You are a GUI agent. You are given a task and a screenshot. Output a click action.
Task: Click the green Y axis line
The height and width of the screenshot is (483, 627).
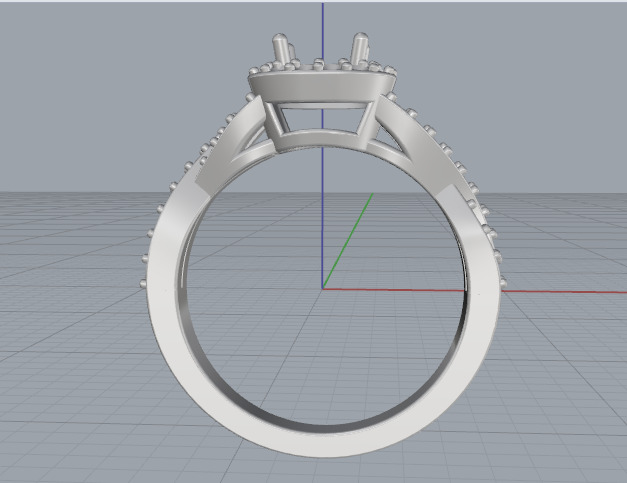pyautogui.click(x=348, y=240)
